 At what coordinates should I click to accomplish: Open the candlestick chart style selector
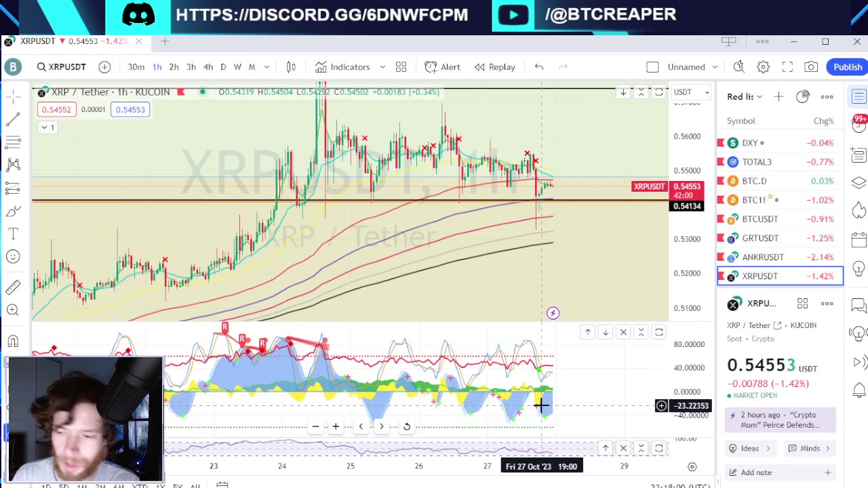pyautogui.click(x=291, y=66)
